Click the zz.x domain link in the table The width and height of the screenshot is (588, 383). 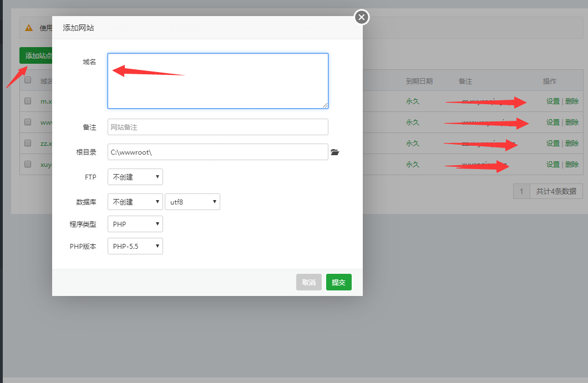tap(46, 144)
